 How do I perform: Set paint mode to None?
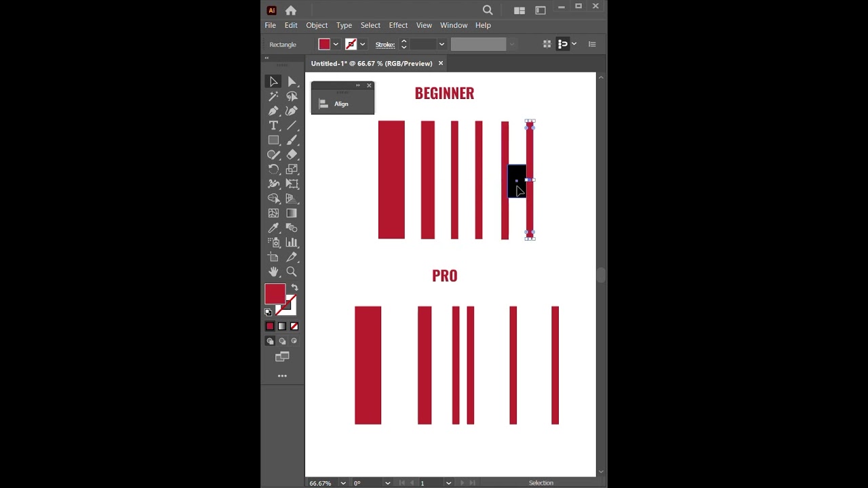point(294,326)
